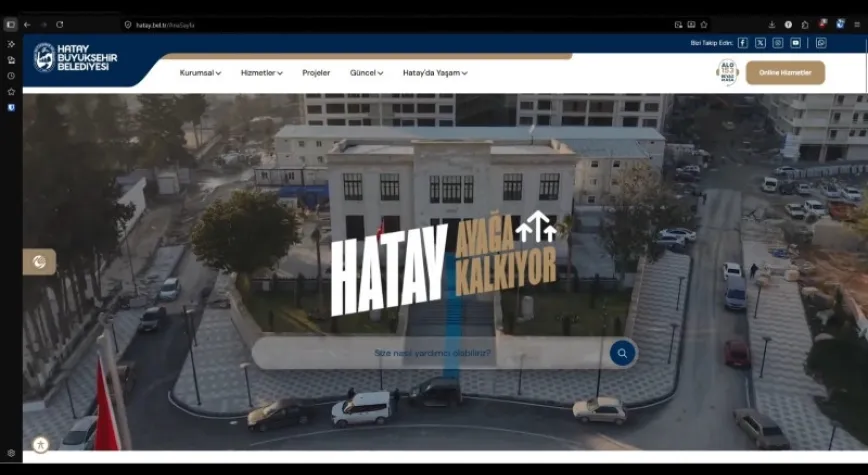Open the browser hamburger menu
868x475 pixels.
[857, 25]
